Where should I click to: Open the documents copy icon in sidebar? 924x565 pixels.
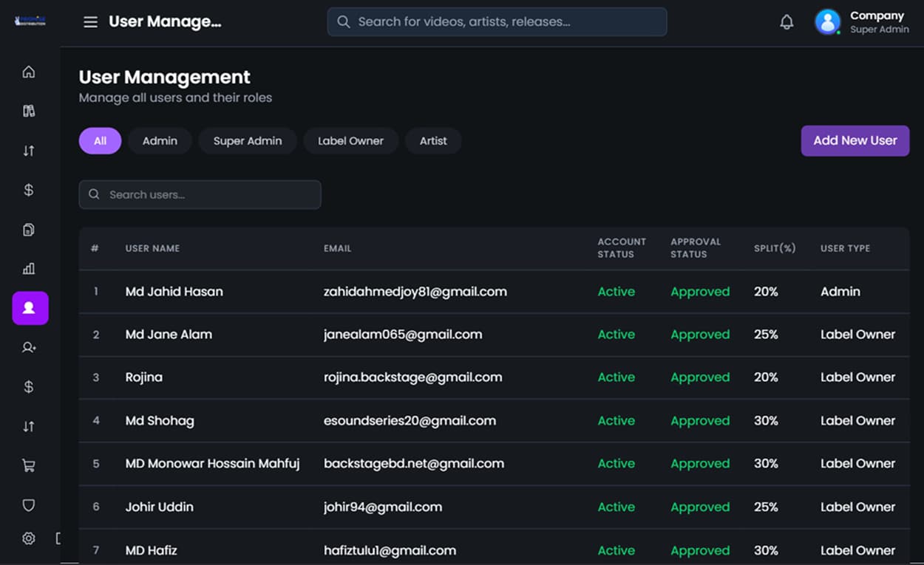pos(29,230)
